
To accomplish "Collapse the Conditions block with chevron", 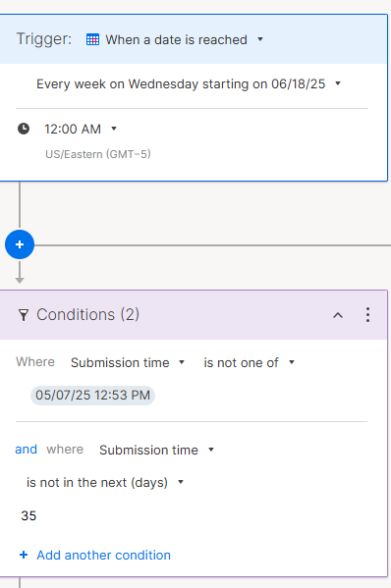I will (338, 315).
